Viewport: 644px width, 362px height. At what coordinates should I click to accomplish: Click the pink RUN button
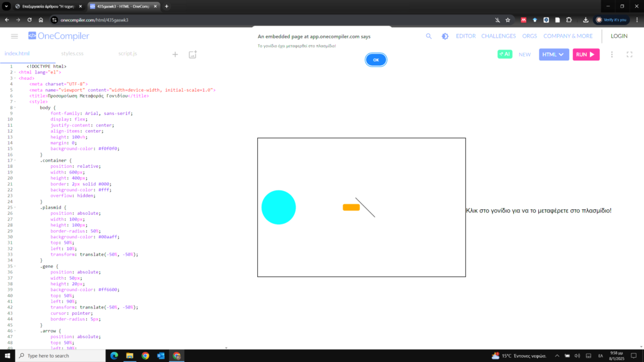click(586, 55)
